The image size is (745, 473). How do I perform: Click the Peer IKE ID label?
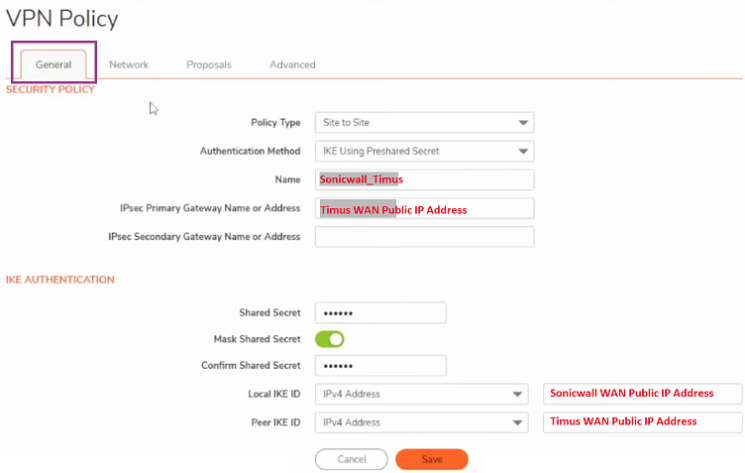276,423
